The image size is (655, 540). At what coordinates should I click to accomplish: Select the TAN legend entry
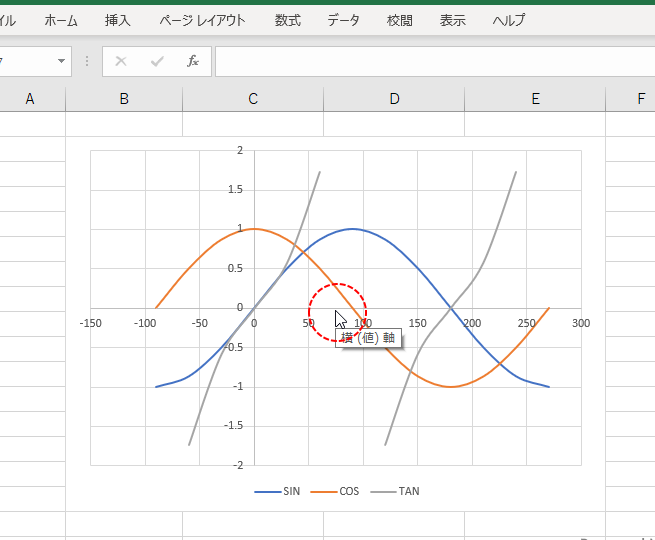[395, 492]
